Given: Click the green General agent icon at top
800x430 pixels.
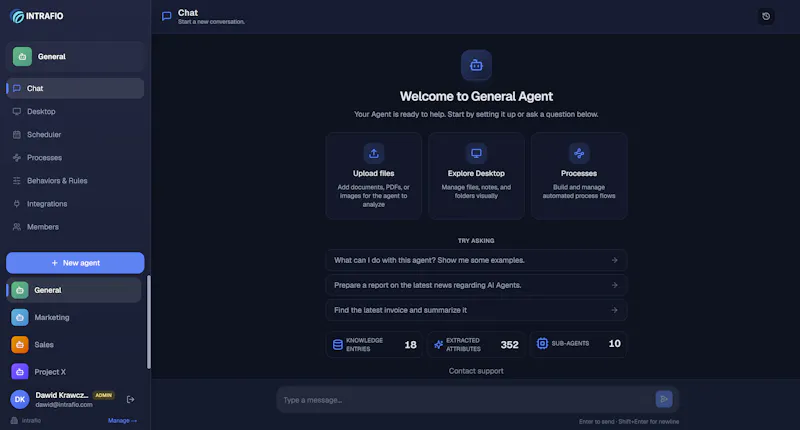Looking at the screenshot, I should 22,57.
